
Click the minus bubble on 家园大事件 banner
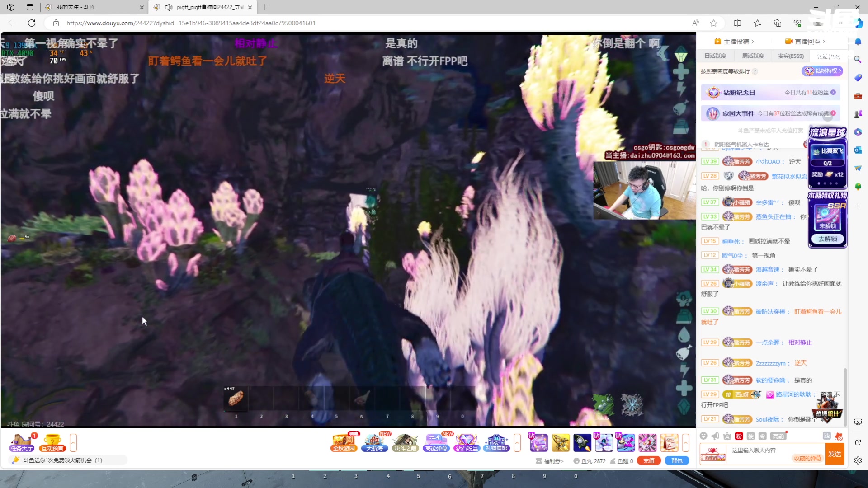point(827,117)
